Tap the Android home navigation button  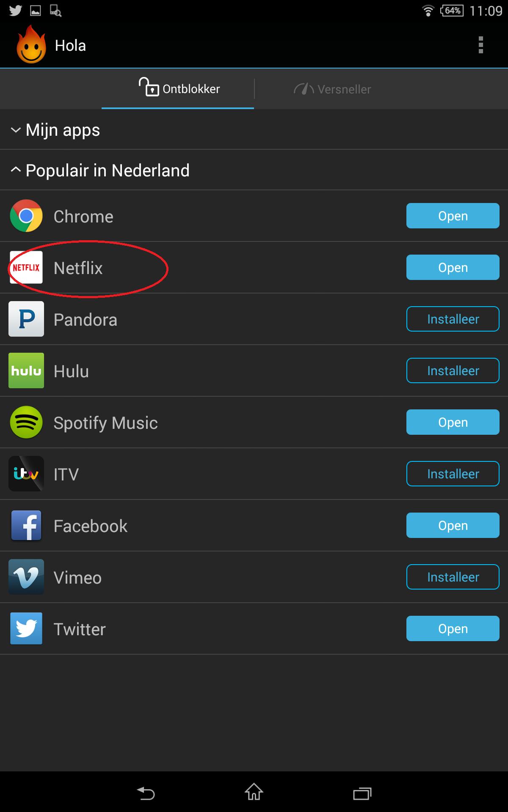click(x=254, y=792)
